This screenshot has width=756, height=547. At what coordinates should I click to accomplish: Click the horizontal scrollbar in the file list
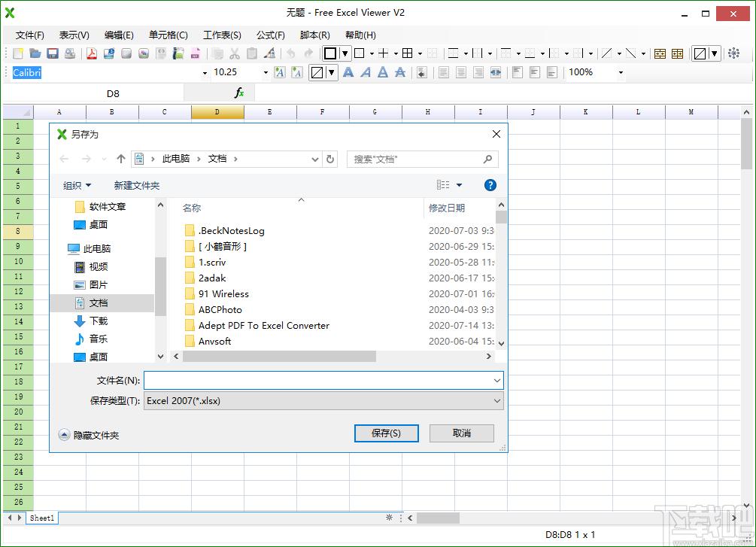coord(279,356)
